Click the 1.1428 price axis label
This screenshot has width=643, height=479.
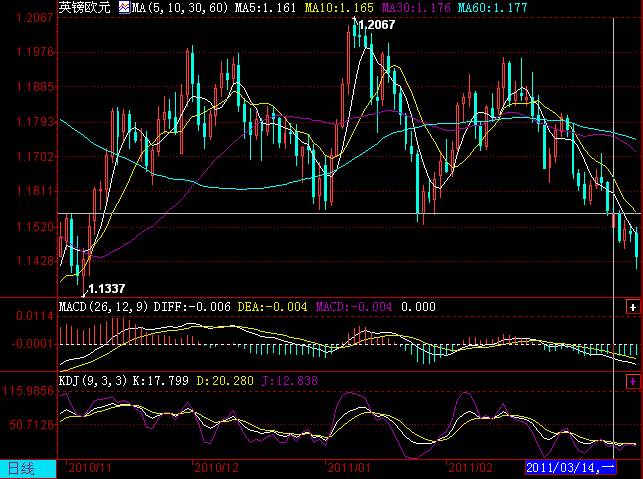pos(35,261)
